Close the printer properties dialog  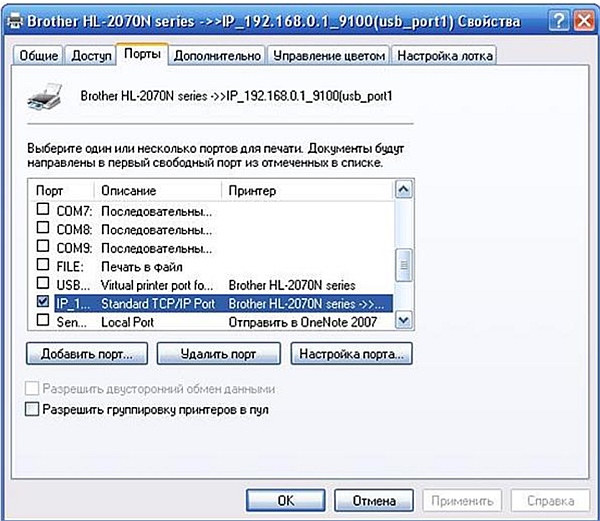pyautogui.click(x=581, y=21)
